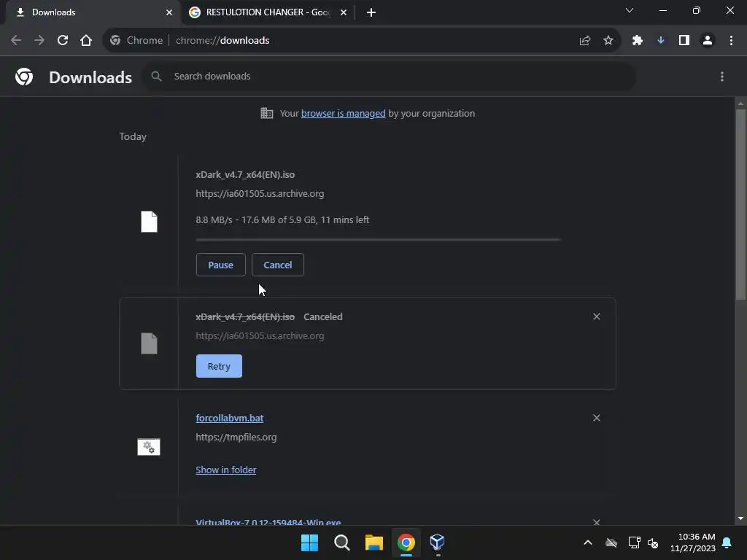
Task: Focus the Search downloads field
Action: (x=389, y=76)
